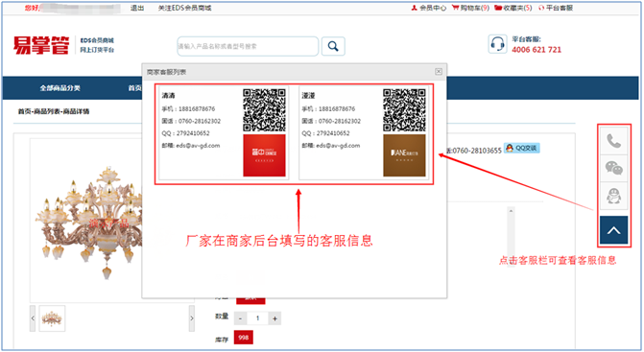Open the QQ penguin sidebar icon
This screenshot has height=352, width=644.
(x=614, y=196)
